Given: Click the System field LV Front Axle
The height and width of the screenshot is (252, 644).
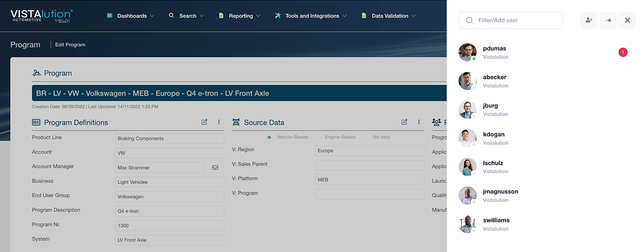Looking at the screenshot, I should [x=170, y=240].
